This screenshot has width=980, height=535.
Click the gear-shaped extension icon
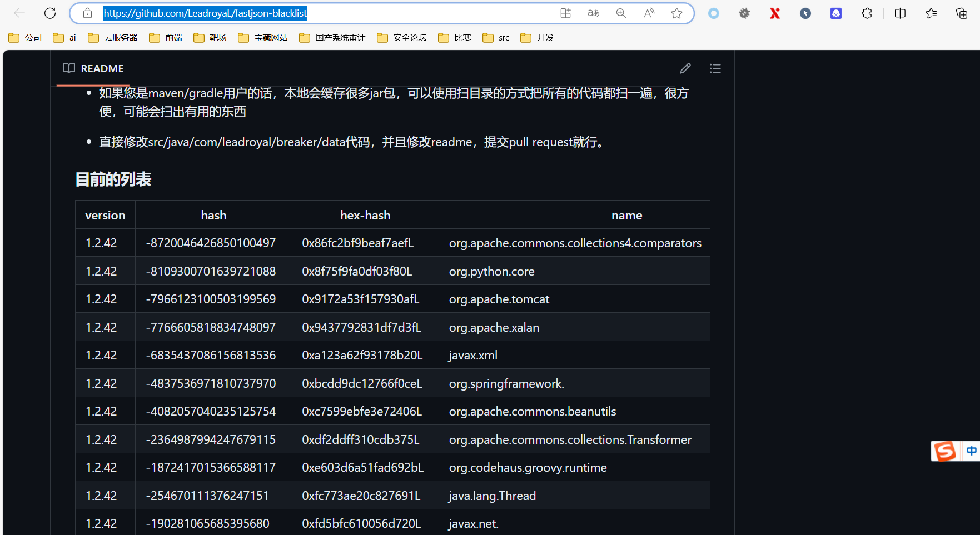coord(744,13)
